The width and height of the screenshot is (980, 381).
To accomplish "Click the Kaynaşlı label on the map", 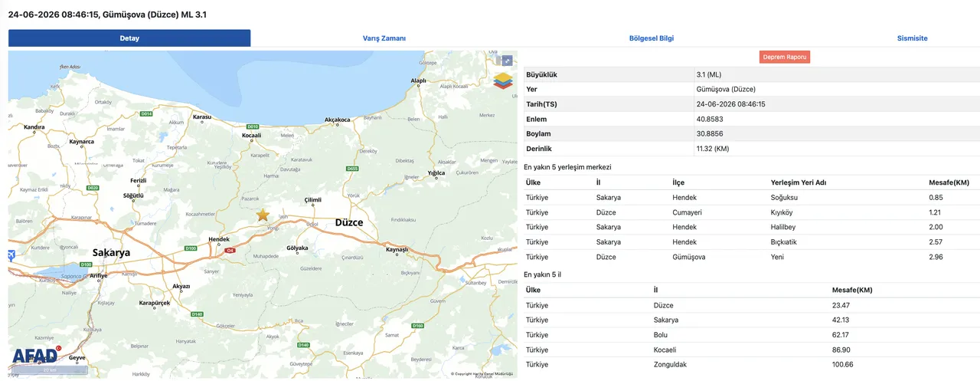I will click(397, 250).
